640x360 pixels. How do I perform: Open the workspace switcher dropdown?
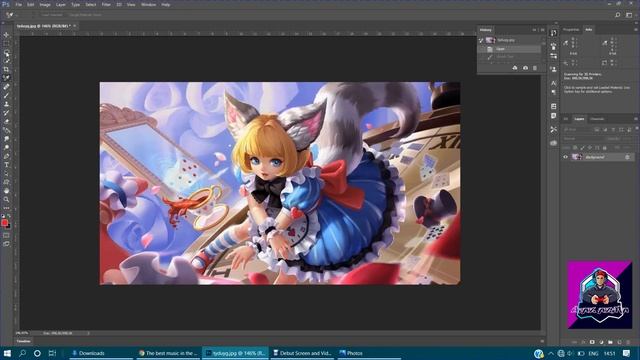(x=629, y=15)
